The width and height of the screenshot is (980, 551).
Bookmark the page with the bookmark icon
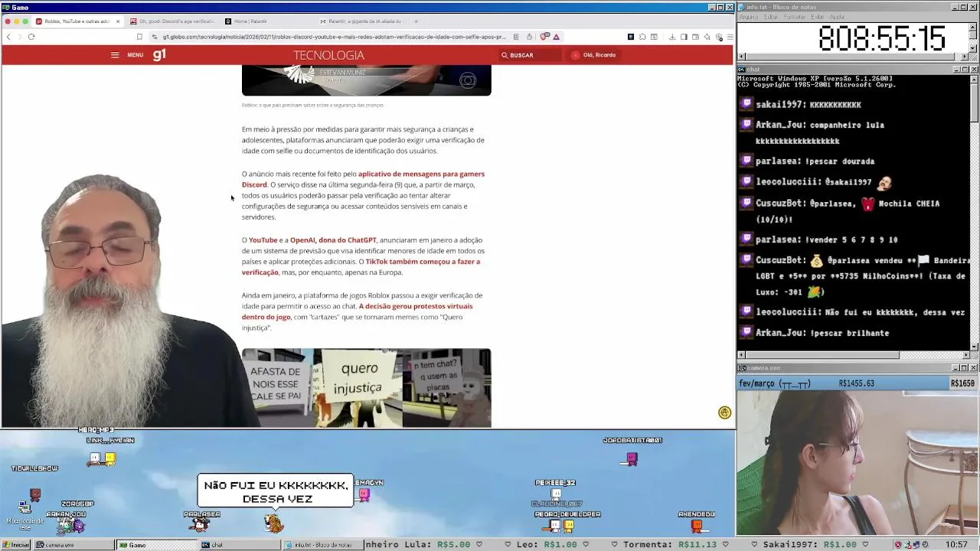click(x=139, y=37)
